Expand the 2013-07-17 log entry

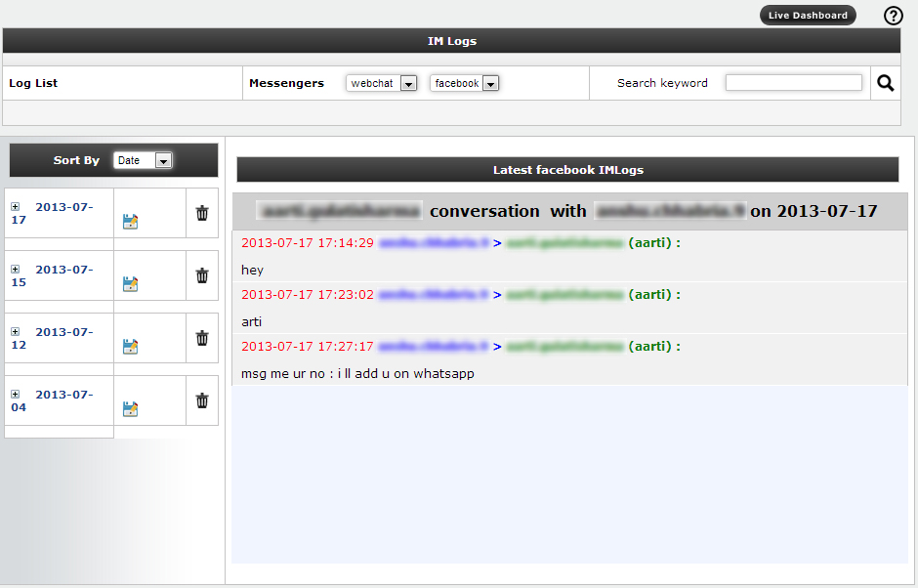[x=15, y=207]
